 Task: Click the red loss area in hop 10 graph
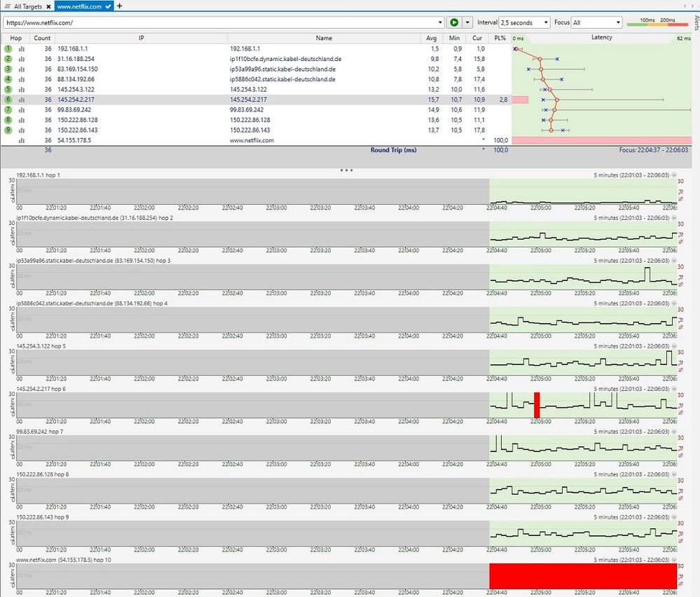click(583, 576)
